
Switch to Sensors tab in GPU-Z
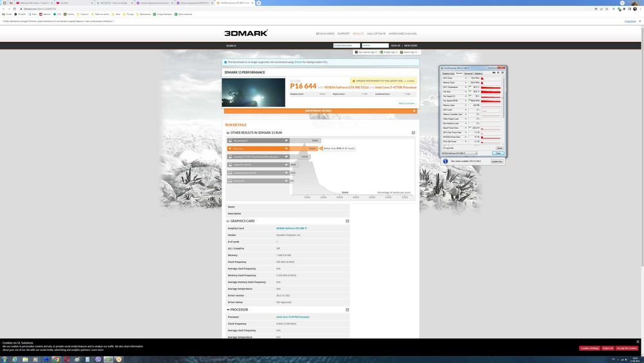[x=459, y=74]
